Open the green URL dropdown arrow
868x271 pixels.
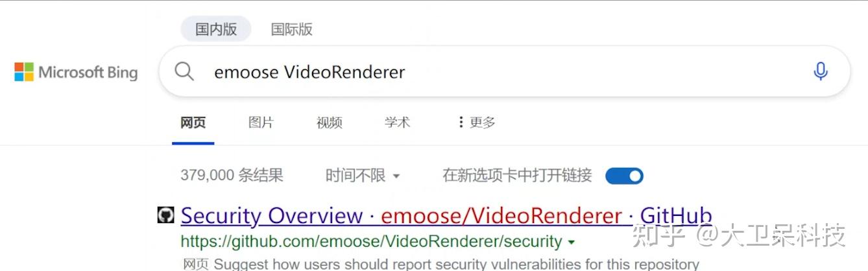pos(571,242)
